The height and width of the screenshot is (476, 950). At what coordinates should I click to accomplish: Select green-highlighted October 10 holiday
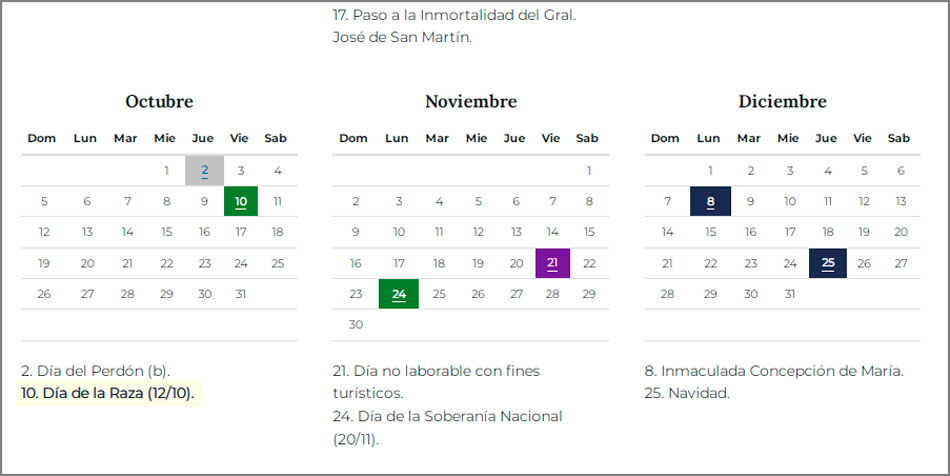click(241, 201)
